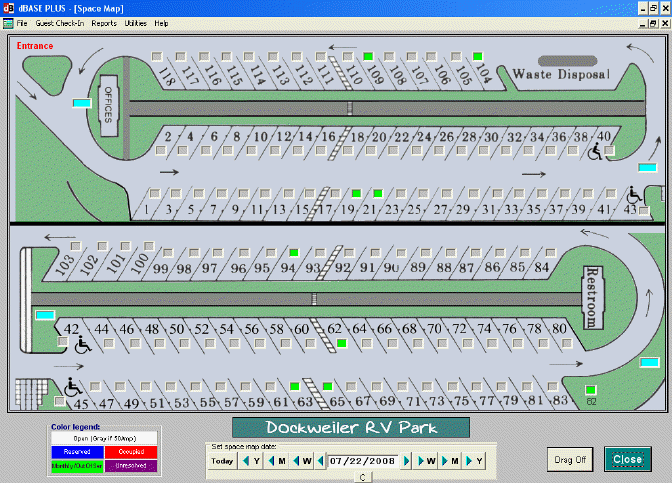Image resolution: width=672 pixels, height=483 pixels.
Task: Advance one year with right Y
Action: [474, 461]
